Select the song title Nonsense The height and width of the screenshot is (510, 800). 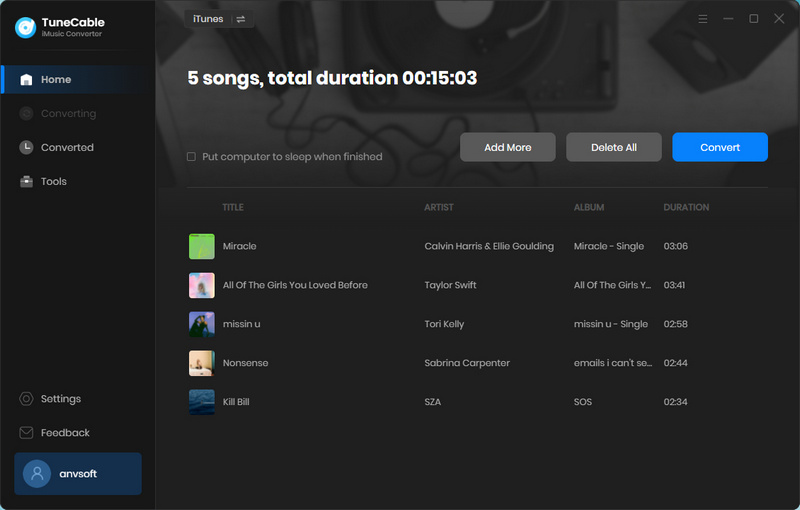[x=245, y=363]
